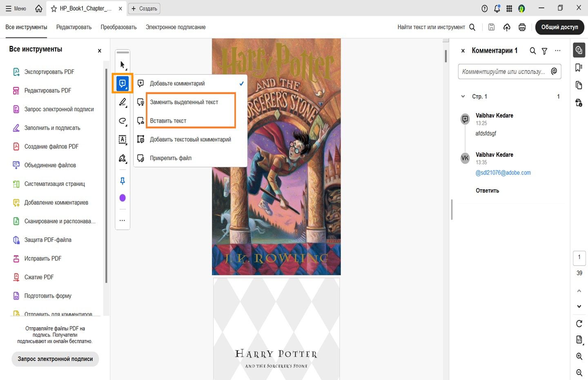This screenshot has height=380, width=588.
Task: Switch to the Все инструменты tab
Action: (26, 27)
